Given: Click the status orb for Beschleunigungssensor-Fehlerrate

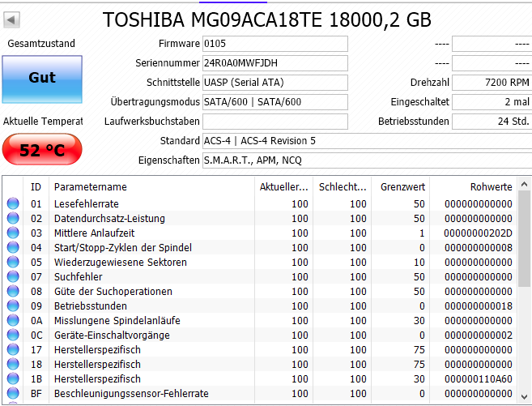Looking at the screenshot, I should pos(13,394).
